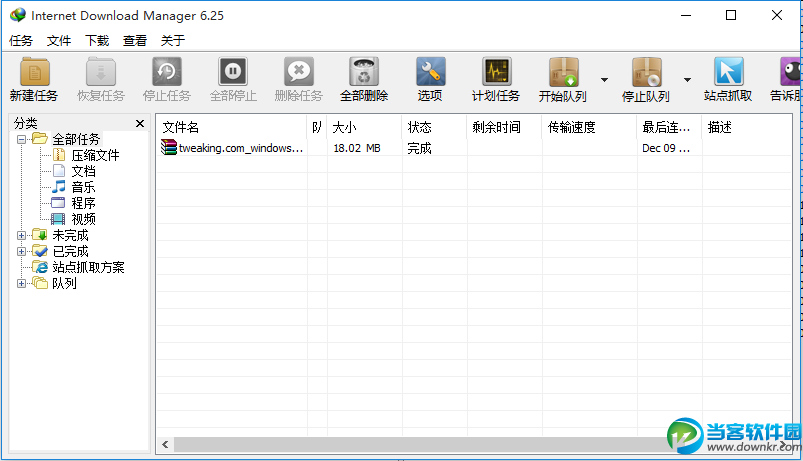
Task: Collapse the 全部任务 tree node
Action: click(x=21, y=139)
